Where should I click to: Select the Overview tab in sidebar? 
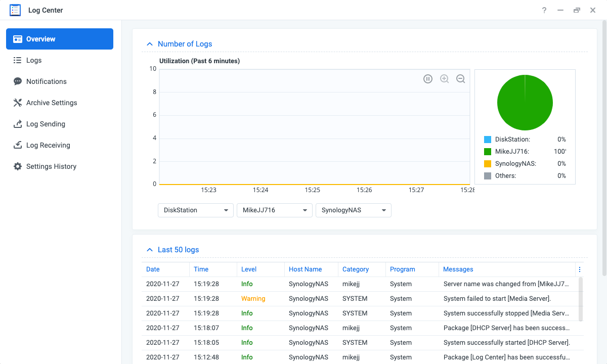pyautogui.click(x=60, y=39)
